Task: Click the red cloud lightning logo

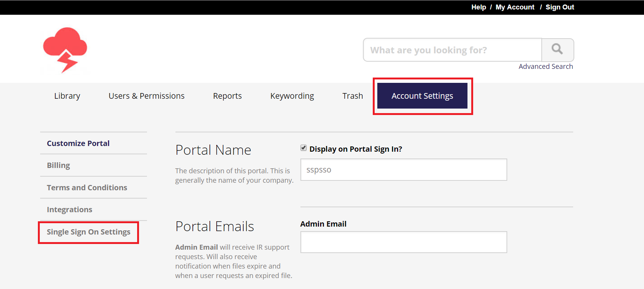Action: click(65, 50)
